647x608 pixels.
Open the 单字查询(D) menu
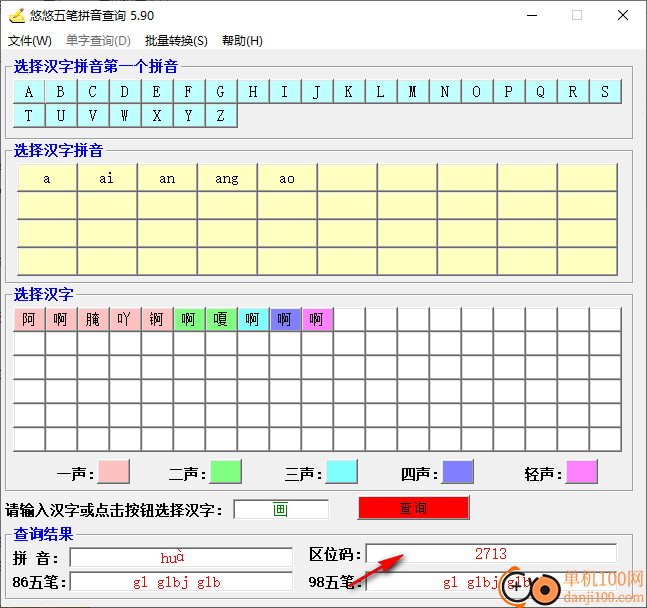(98, 40)
